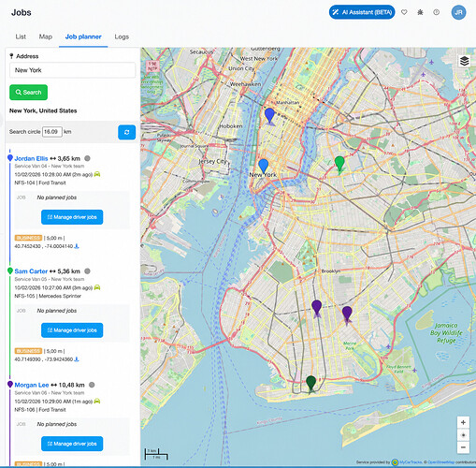This screenshot has height=468, width=476.
Task: Click 'NFS-104 | Ford Transit' text
Action: click(x=40, y=183)
